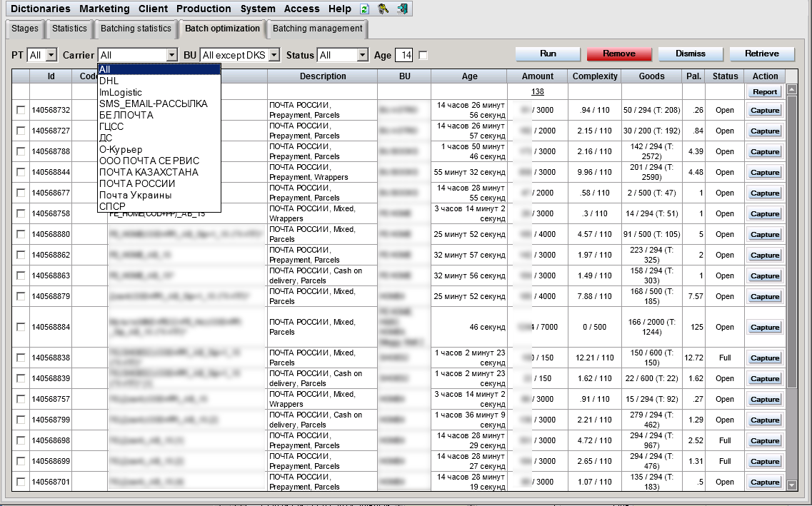Open the Help menu
The width and height of the screenshot is (812, 506).
click(x=340, y=9)
